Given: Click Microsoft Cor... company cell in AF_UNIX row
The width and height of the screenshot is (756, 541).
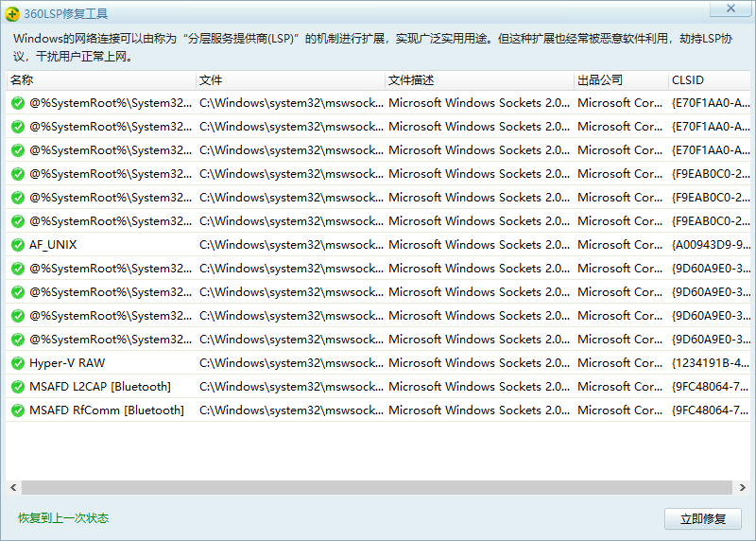Looking at the screenshot, I should click(x=620, y=245).
